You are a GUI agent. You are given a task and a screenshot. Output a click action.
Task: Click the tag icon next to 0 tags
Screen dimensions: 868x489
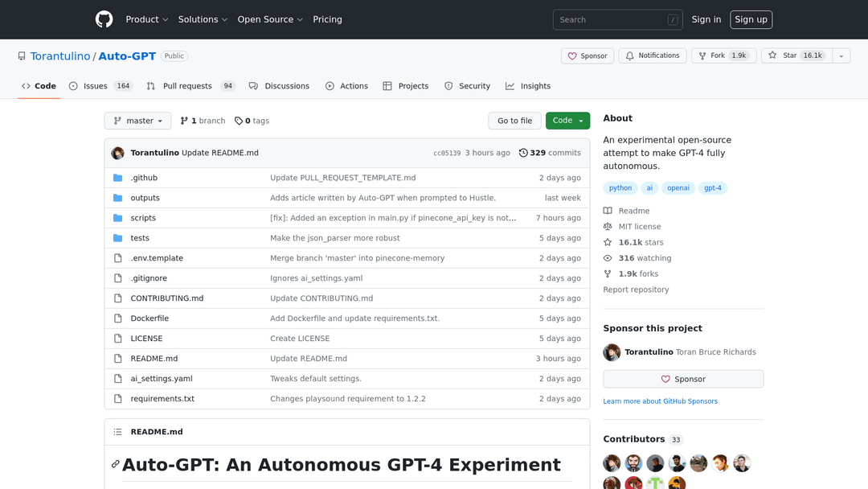click(239, 121)
